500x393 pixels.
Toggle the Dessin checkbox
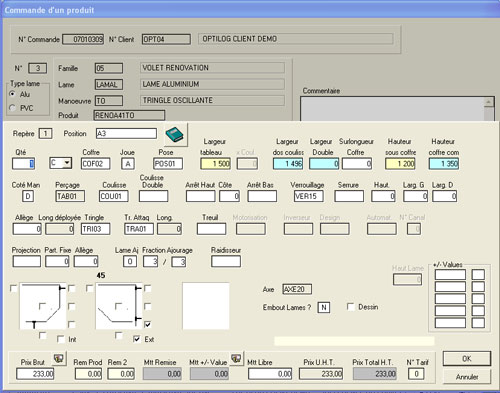pyautogui.click(x=350, y=307)
